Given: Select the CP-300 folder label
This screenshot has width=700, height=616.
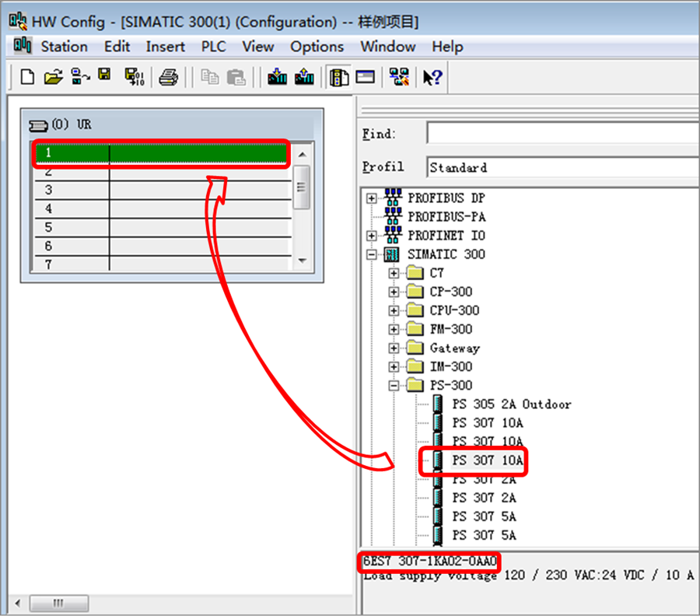Looking at the screenshot, I should pyautogui.click(x=451, y=292).
